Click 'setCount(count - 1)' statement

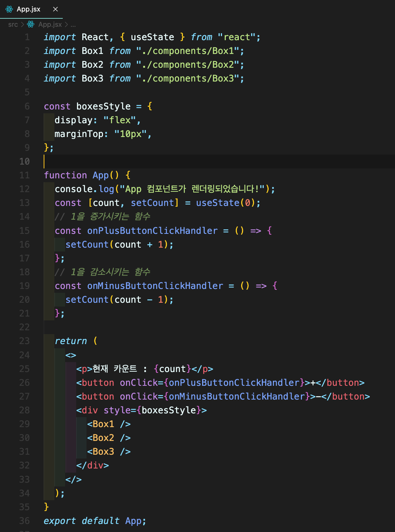pyautogui.click(x=119, y=300)
